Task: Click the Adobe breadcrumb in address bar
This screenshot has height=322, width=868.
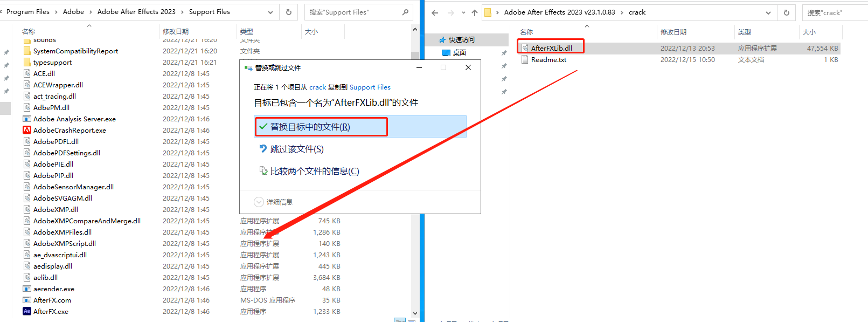Action: (x=73, y=12)
